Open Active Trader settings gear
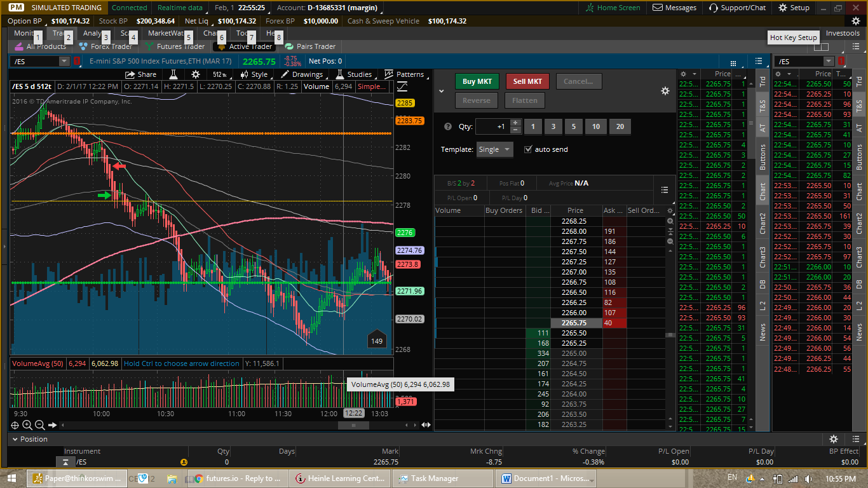 click(665, 91)
